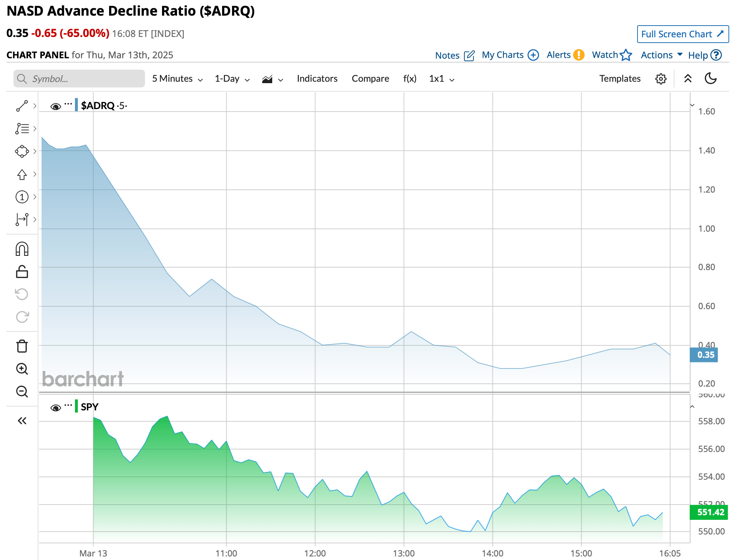This screenshot has height=560, width=737.
Task: Open the Indicators menu
Action: [x=317, y=79]
